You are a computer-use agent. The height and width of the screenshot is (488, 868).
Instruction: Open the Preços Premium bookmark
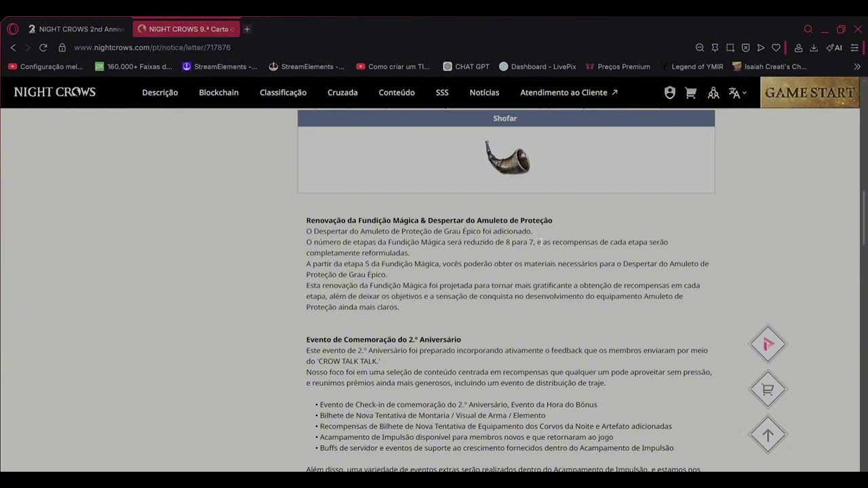pyautogui.click(x=618, y=66)
